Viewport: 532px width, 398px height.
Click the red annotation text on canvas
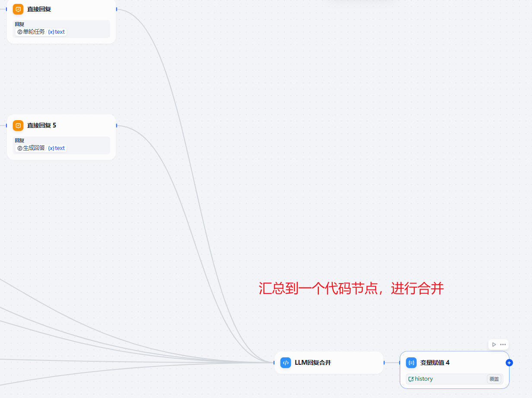351,288
